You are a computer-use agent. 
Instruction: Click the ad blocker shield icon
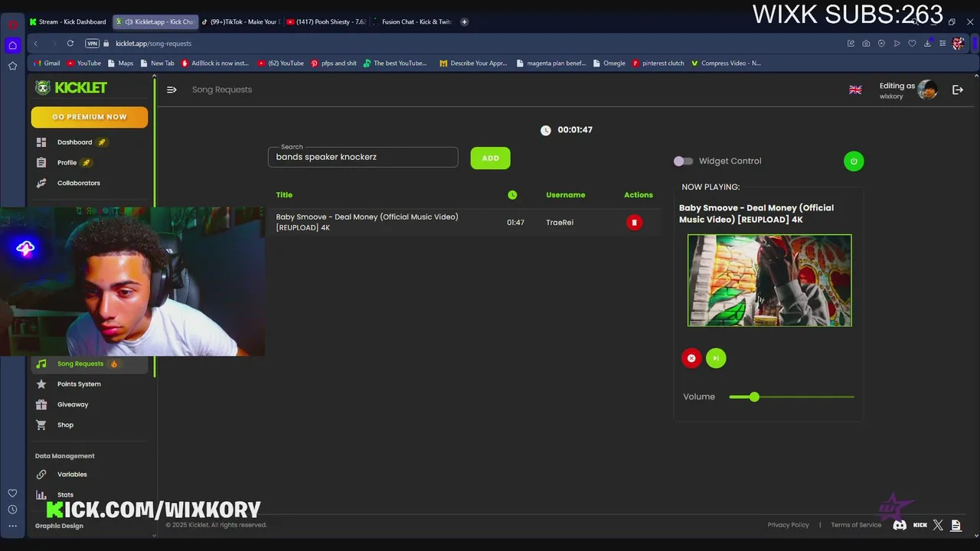coord(881,44)
